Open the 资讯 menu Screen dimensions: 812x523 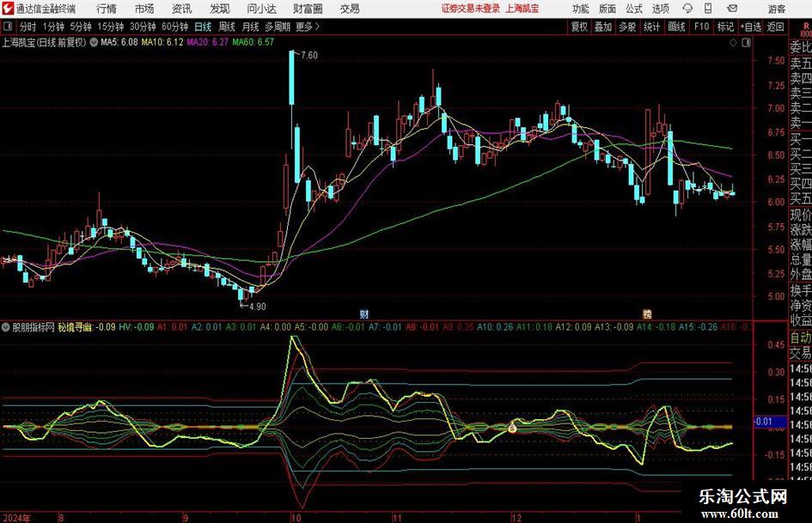[x=182, y=9]
